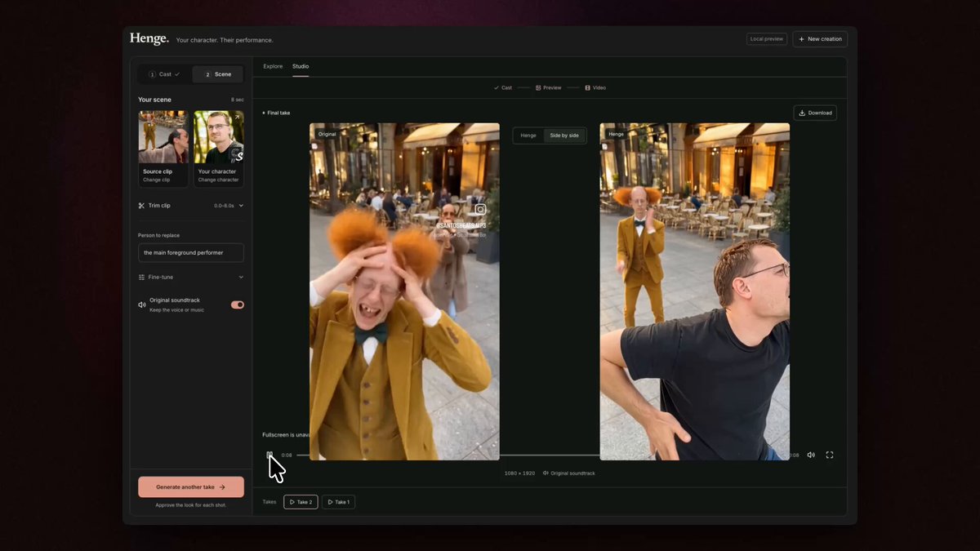Image resolution: width=980 pixels, height=551 pixels.
Task: Click the Source clip thumbnail
Action: coord(163,137)
